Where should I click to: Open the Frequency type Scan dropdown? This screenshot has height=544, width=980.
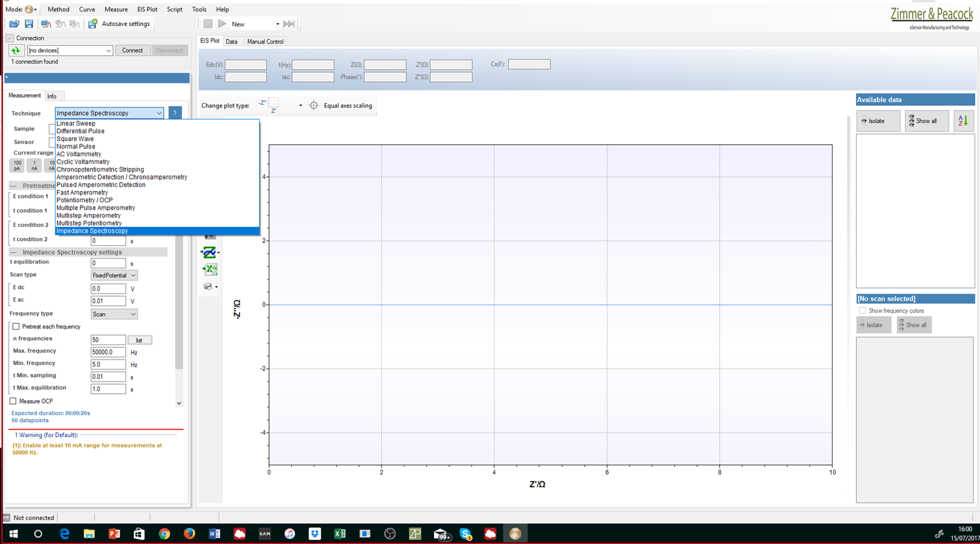tap(114, 314)
